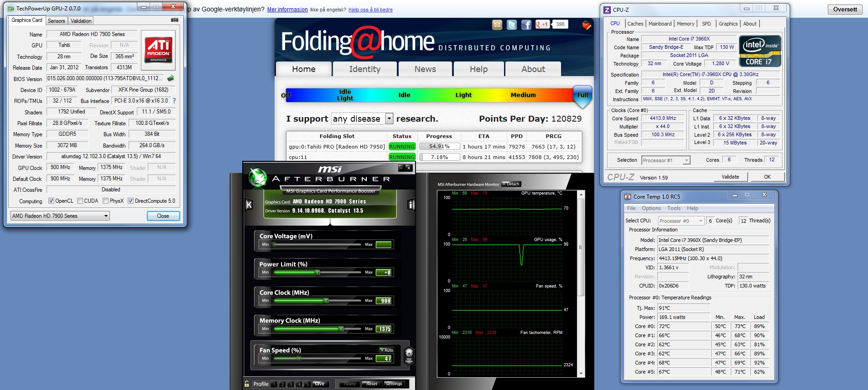The width and height of the screenshot is (868, 390).
Task: Click the Full power marker on folding slider
Action: [582, 97]
